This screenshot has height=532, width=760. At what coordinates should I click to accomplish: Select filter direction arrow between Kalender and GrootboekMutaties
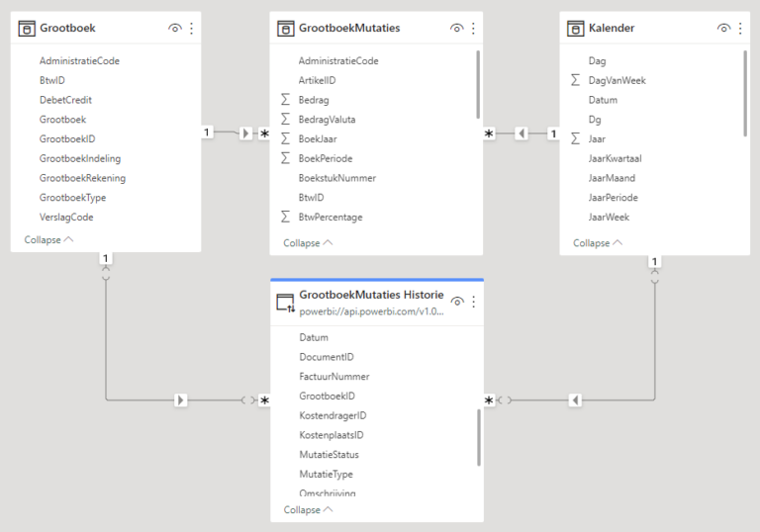[522, 133]
